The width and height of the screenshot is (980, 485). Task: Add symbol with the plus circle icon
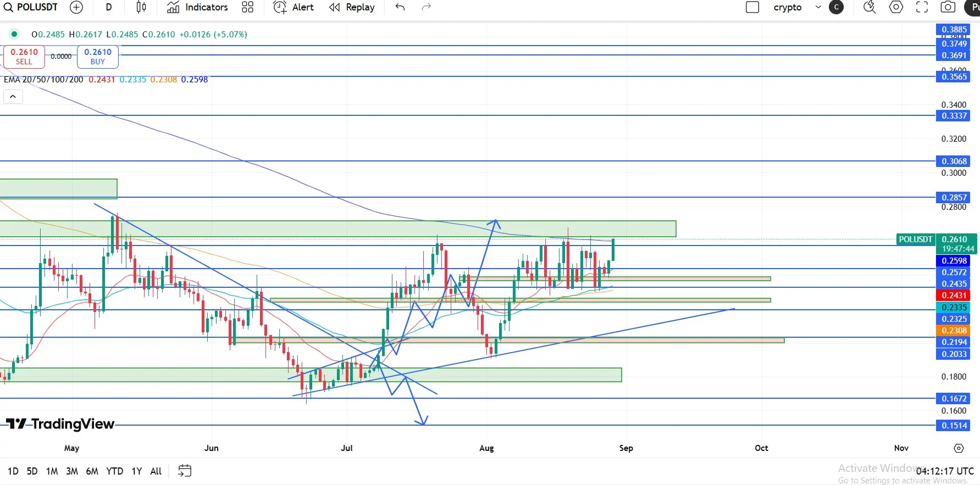point(76,7)
